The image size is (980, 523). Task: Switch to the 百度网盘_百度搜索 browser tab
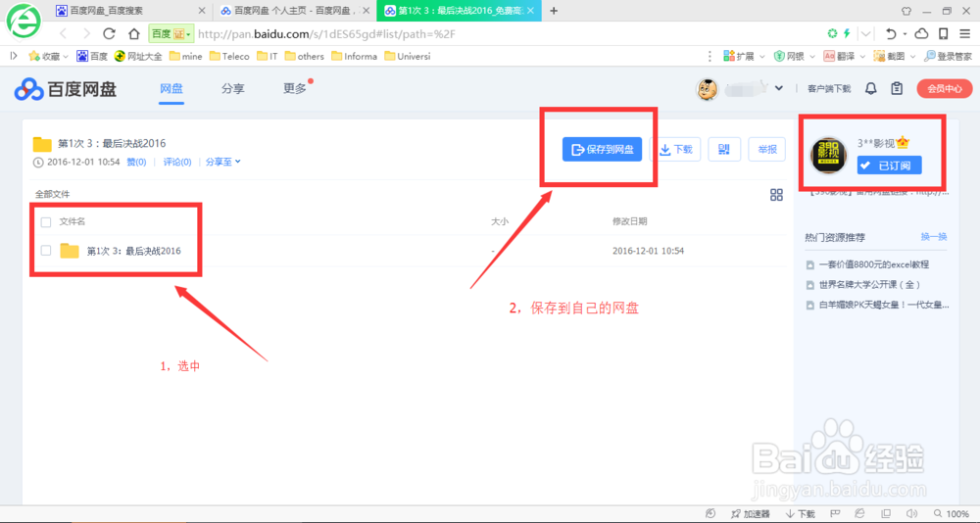pos(130,11)
